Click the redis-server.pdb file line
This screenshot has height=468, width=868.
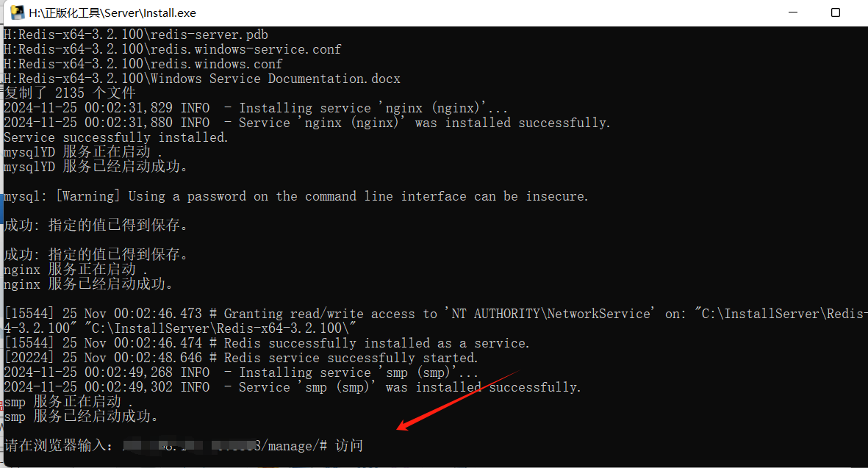pos(136,35)
